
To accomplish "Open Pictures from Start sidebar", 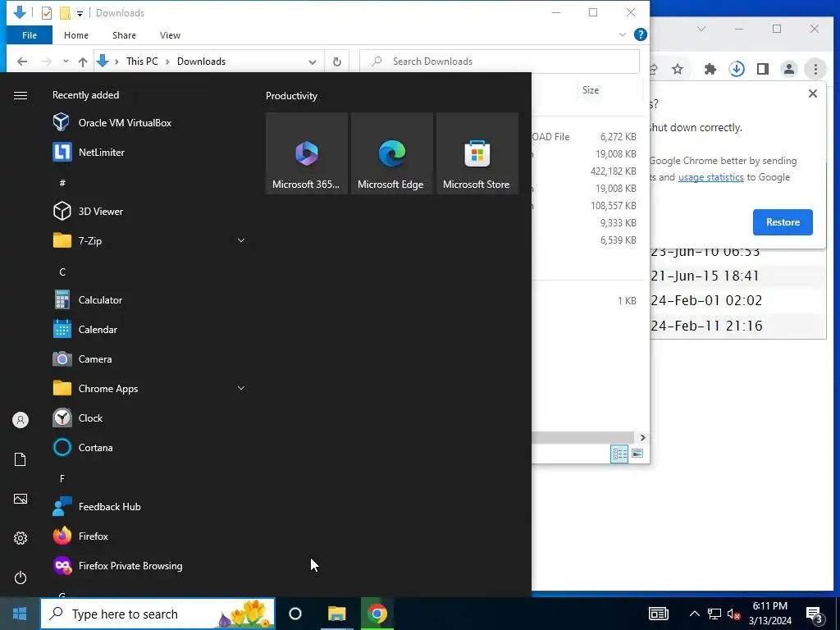I will 21,499.
